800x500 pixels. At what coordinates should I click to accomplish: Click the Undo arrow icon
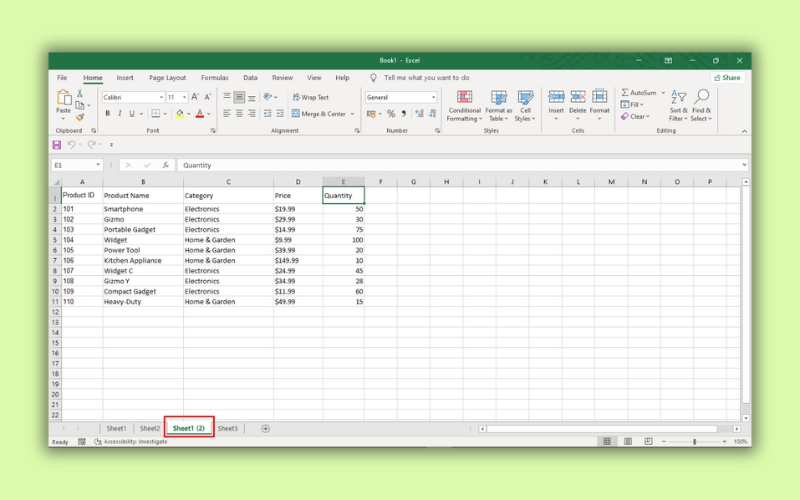(71, 145)
